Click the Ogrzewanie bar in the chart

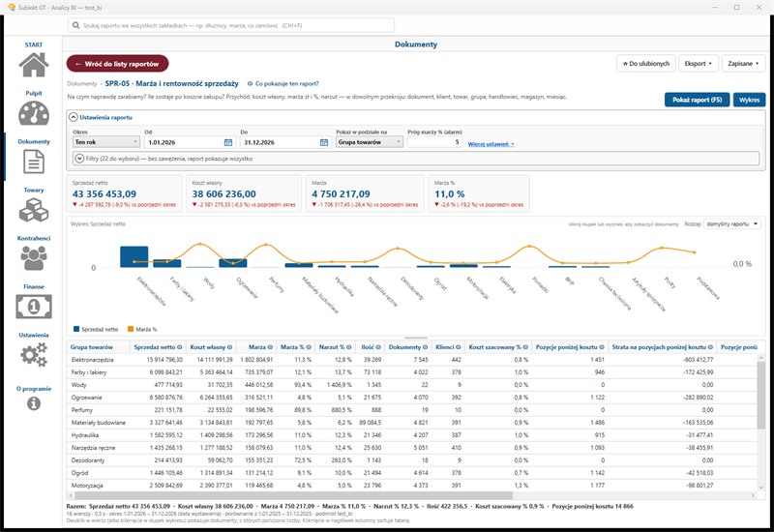pyautogui.click(x=233, y=263)
